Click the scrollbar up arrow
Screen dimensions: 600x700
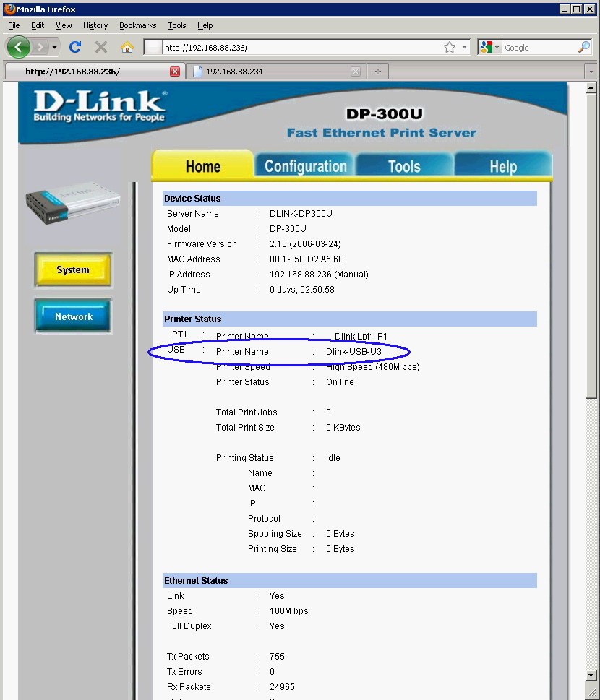tap(591, 87)
